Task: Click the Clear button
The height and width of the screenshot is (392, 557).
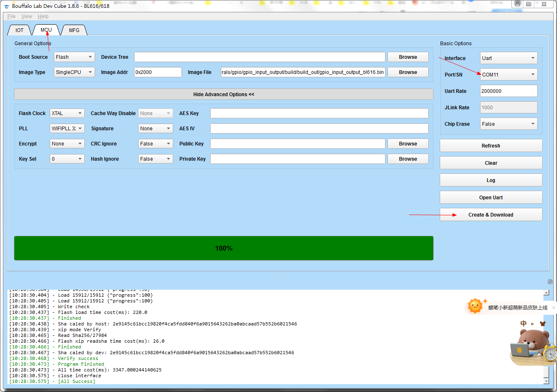Action: (x=491, y=163)
